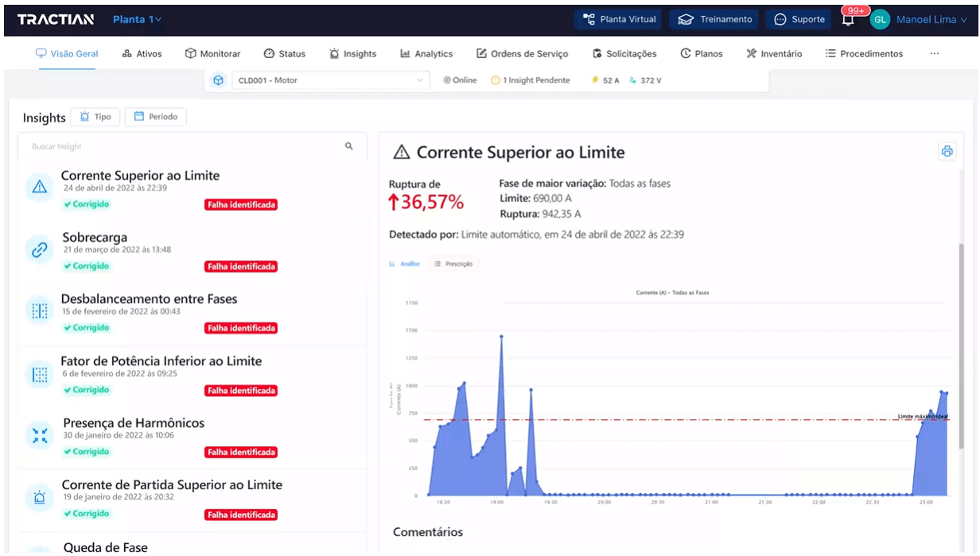Open Suporte chat
The width and height of the screenshot is (980, 556).
tap(799, 19)
